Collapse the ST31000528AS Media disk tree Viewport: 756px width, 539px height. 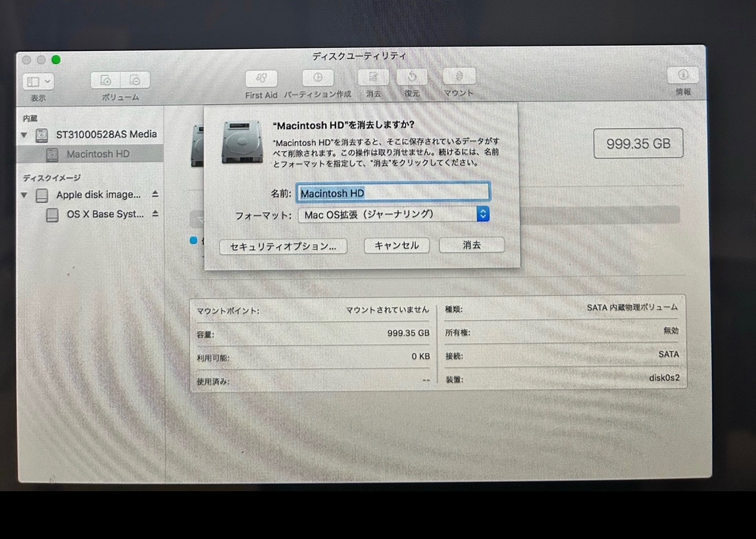tap(24, 135)
